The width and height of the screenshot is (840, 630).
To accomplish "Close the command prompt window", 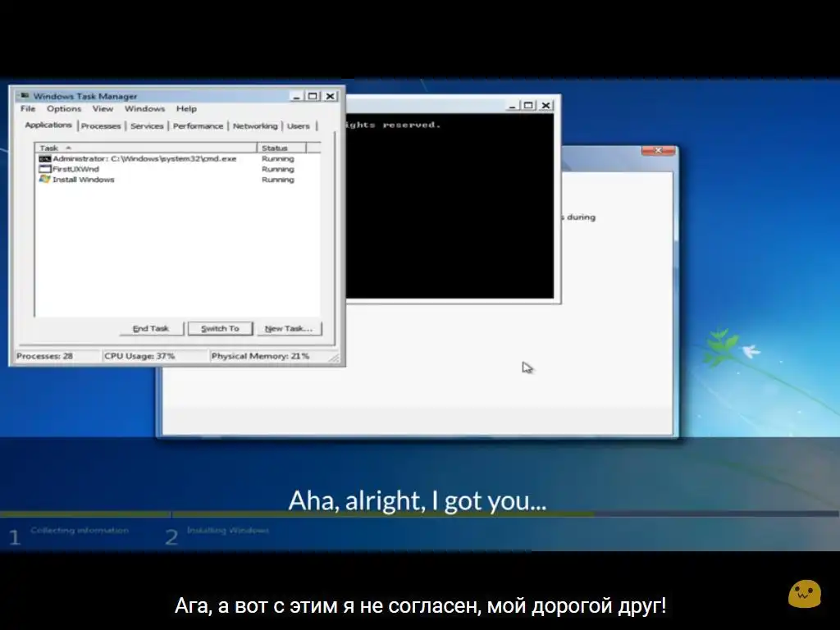I will 546,106.
